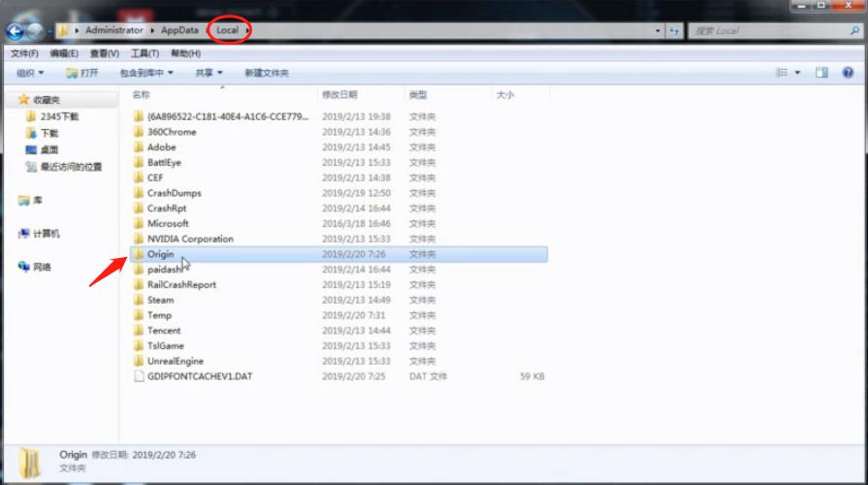
Task: Expand the 共享 dropdown
Action: (209, 73)
